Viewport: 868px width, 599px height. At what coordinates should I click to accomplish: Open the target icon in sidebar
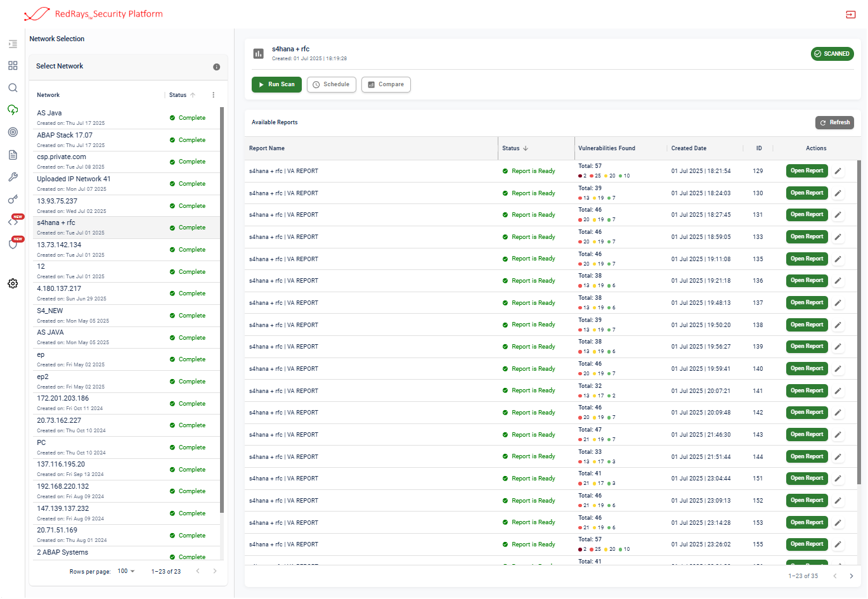(13, 132)
